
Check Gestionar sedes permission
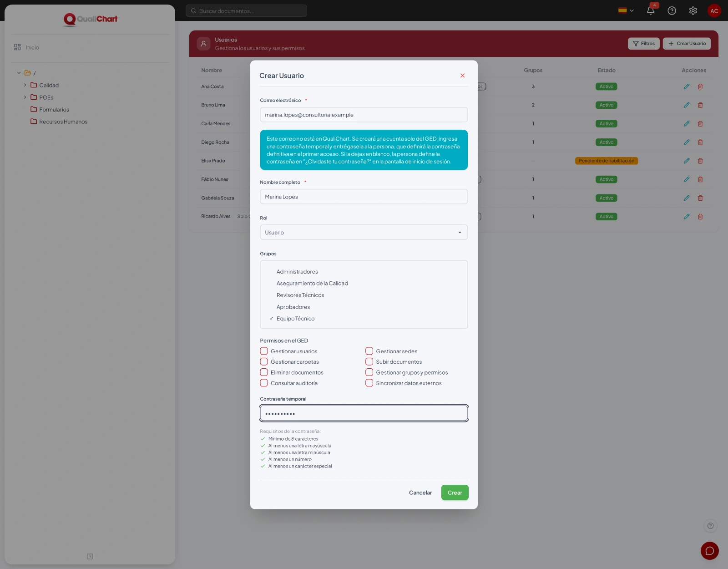(369, 351)
